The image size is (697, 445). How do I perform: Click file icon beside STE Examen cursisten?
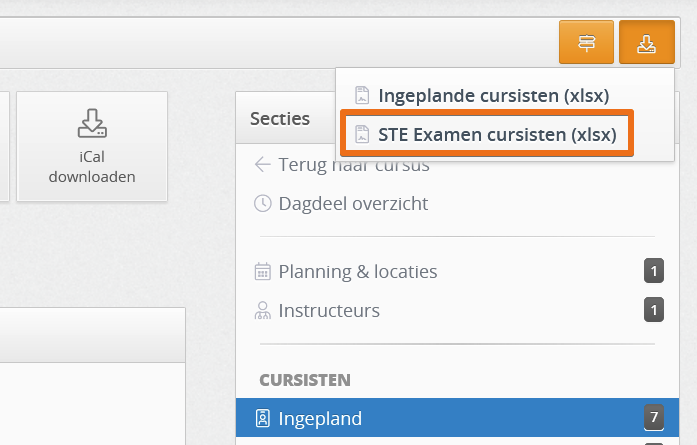362,135
